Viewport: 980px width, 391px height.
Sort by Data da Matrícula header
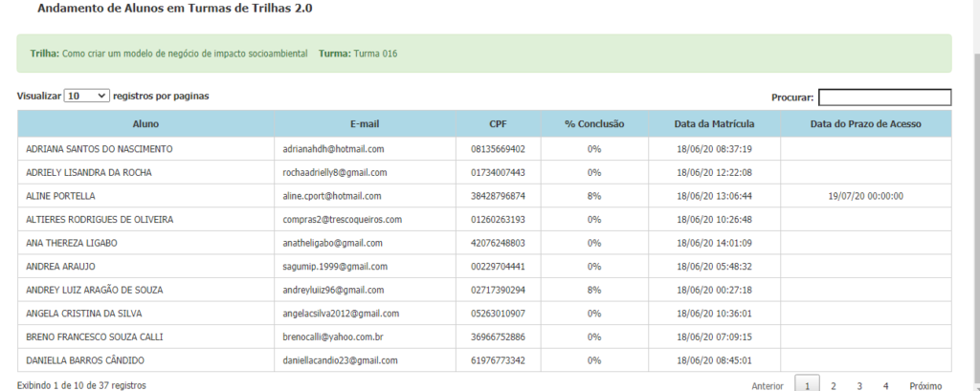(x=714, y=123)
